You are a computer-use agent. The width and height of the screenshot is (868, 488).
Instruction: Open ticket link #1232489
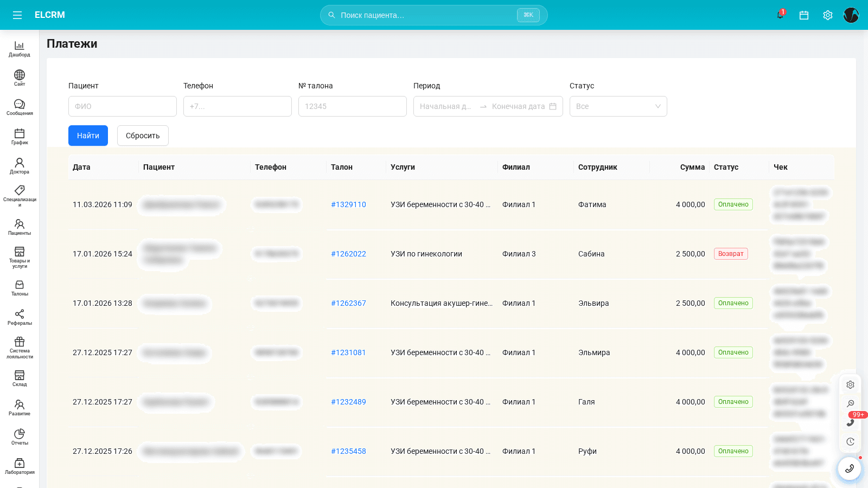click(x=348, y=402)
